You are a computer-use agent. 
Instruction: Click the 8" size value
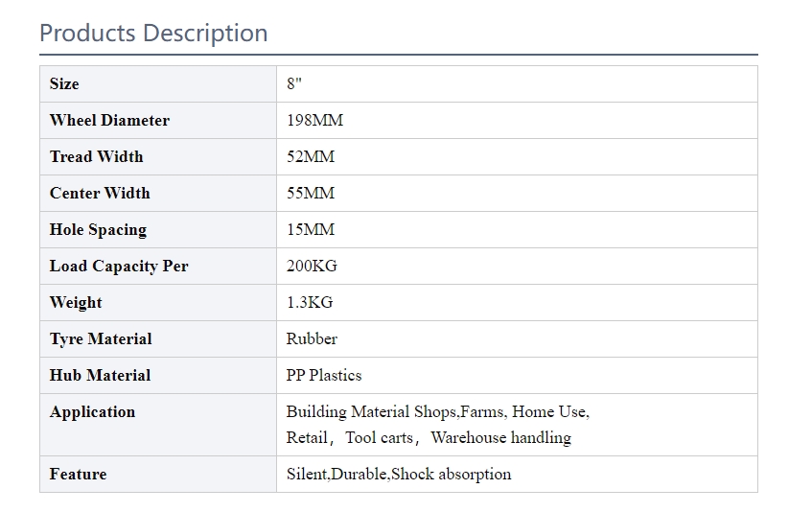(x=294, y=83)
